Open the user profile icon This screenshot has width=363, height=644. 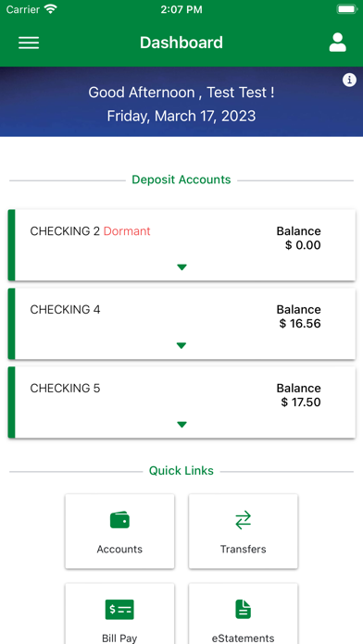[337, 43]
